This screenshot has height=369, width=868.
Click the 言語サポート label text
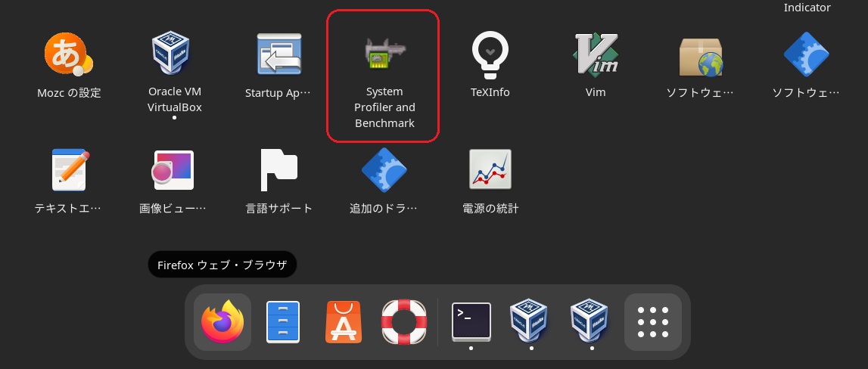(x=279, y=209)
